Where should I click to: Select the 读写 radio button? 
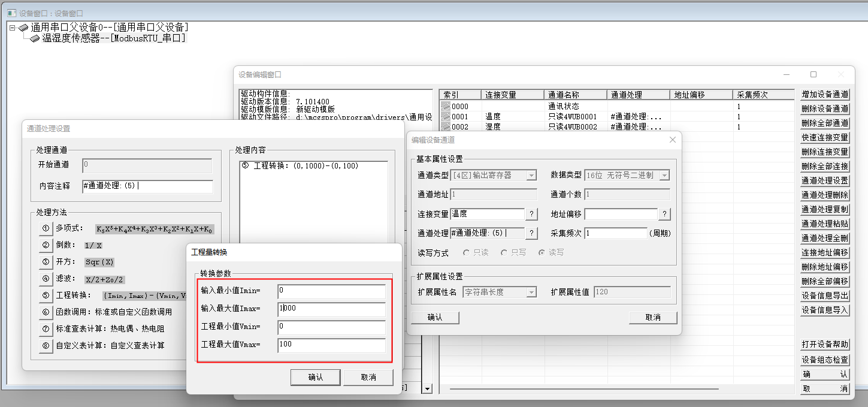[542, 253]
